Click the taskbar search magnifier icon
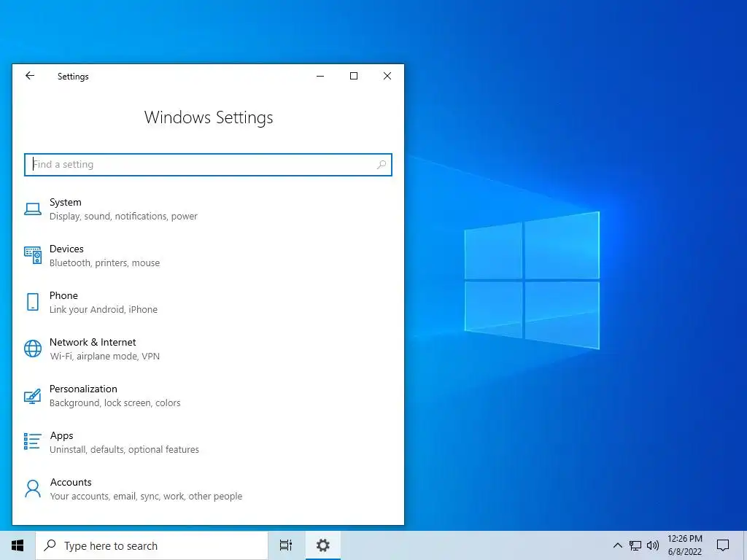This screenshot has height=560, width=747. click(50, 545)
